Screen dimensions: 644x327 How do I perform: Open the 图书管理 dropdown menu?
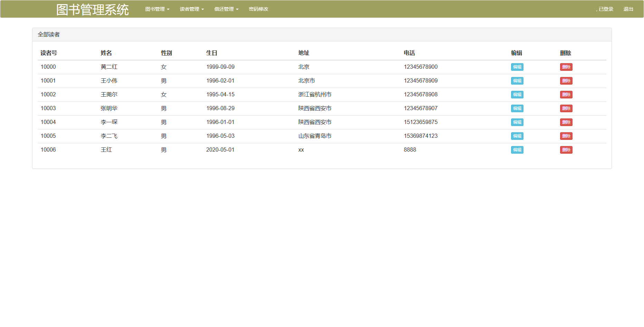[157, 9]
